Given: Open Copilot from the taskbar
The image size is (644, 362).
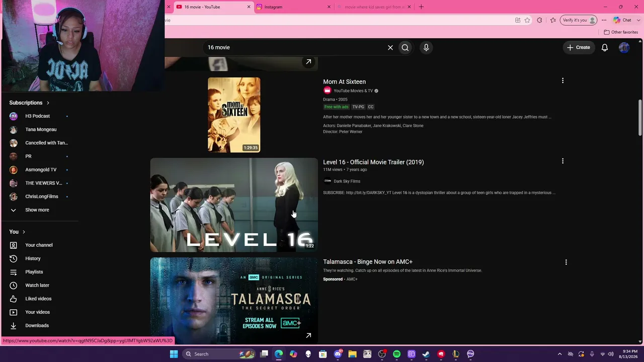Looking at the screenshot, I should coord(293,354).
